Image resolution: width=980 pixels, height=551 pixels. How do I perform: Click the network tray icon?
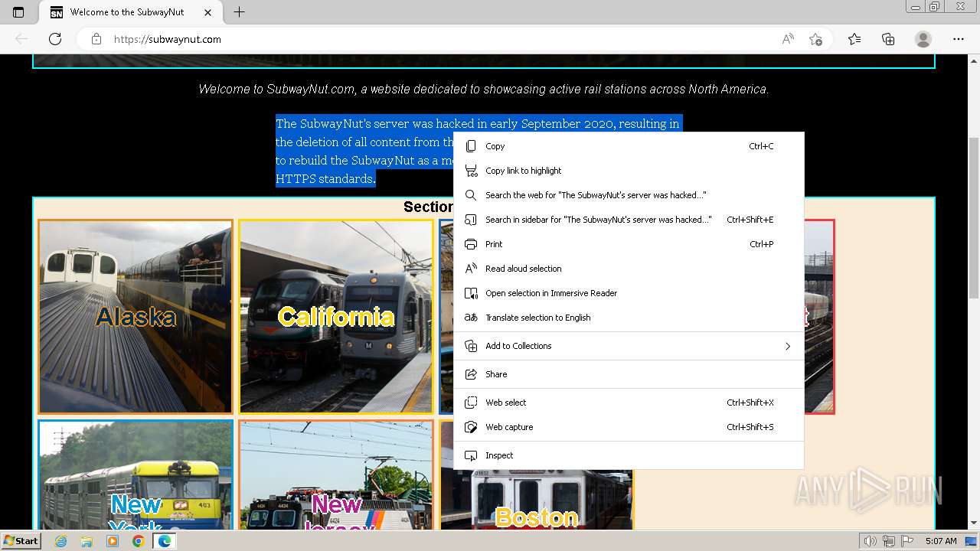pyautogui.click(x=889, y=541)
